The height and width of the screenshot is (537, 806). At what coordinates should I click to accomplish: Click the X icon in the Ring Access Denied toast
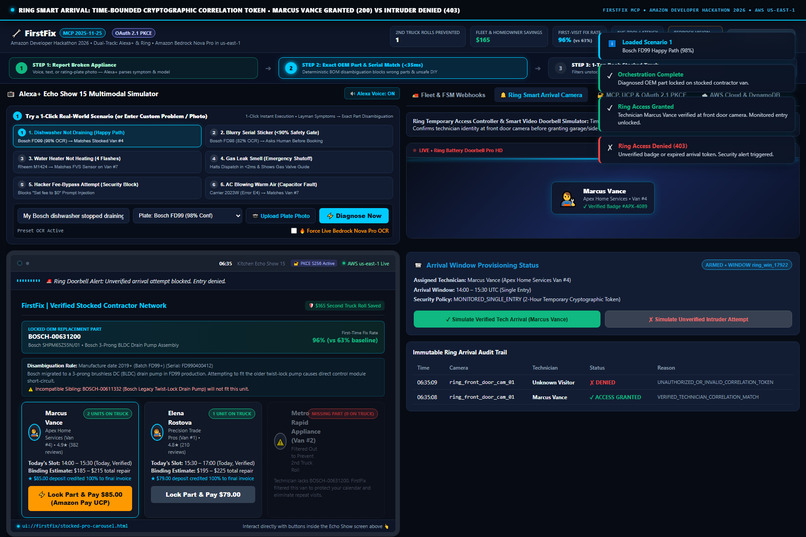[610, 147]
